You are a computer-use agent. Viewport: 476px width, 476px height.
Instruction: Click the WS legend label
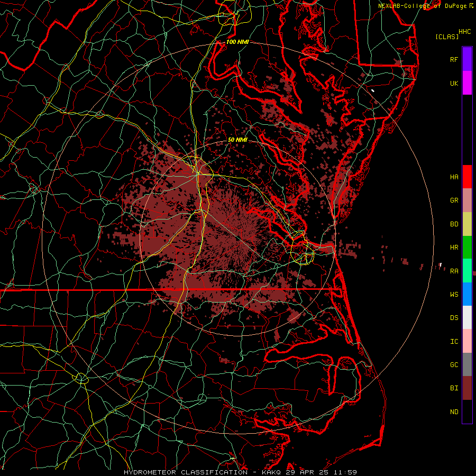pyautogui.click(x=454, y=295)
